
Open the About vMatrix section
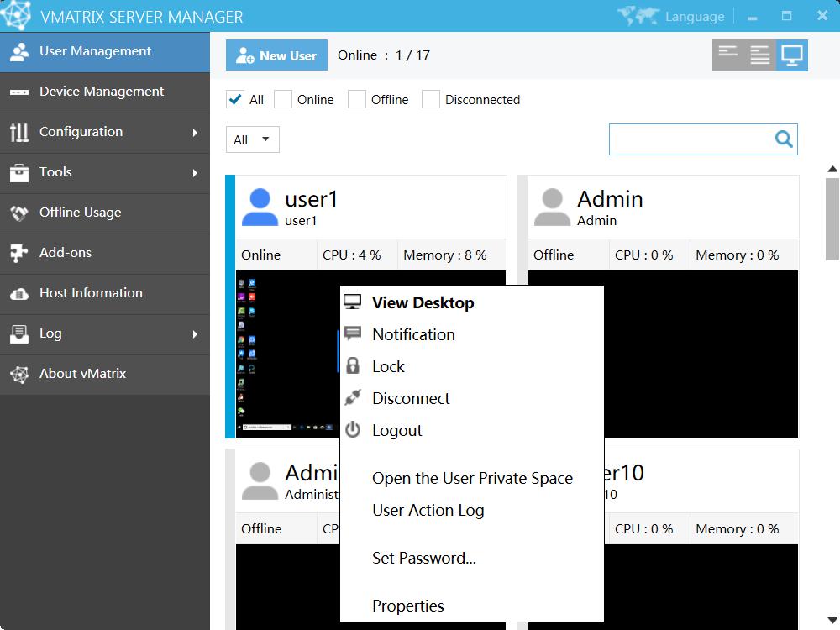[x=105, y=375]
